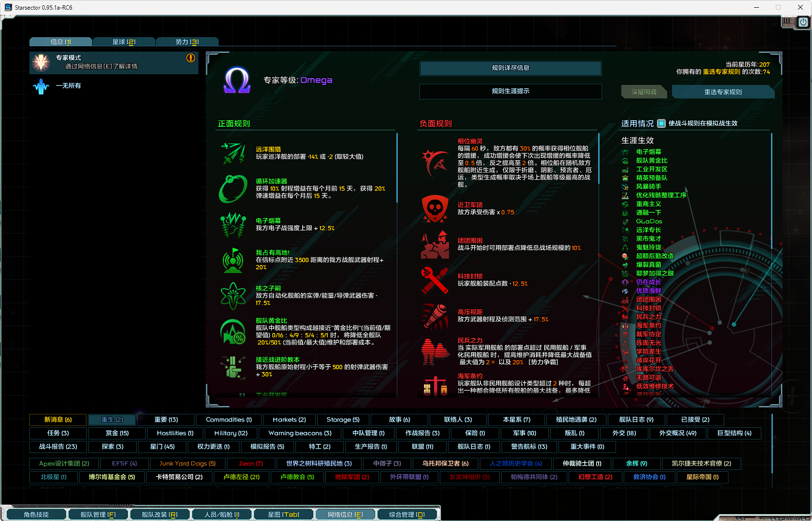Viewport: 812px width, 521px height.
Task: Click the power icon at top right
Action: 803,22
